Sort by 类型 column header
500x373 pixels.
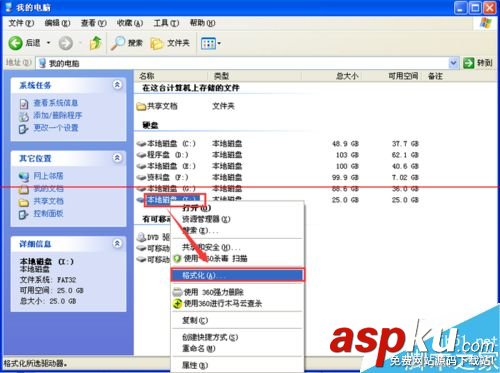pos(255,76)
